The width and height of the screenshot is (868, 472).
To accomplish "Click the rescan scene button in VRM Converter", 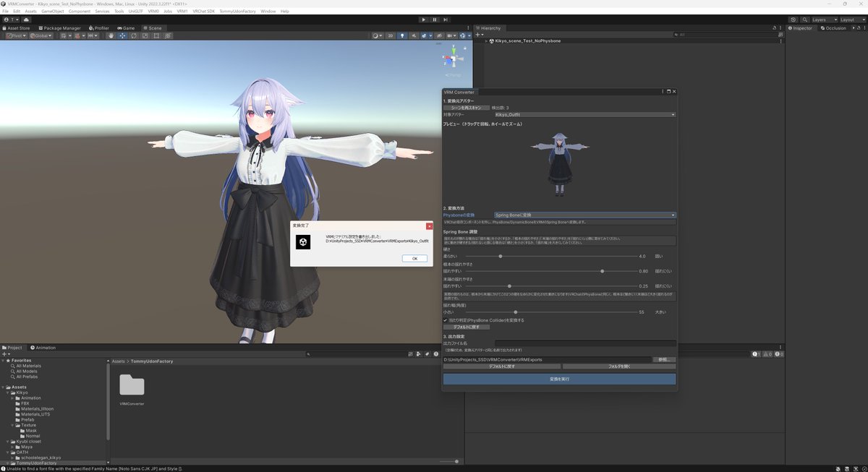I will click(x=467, y=108).
